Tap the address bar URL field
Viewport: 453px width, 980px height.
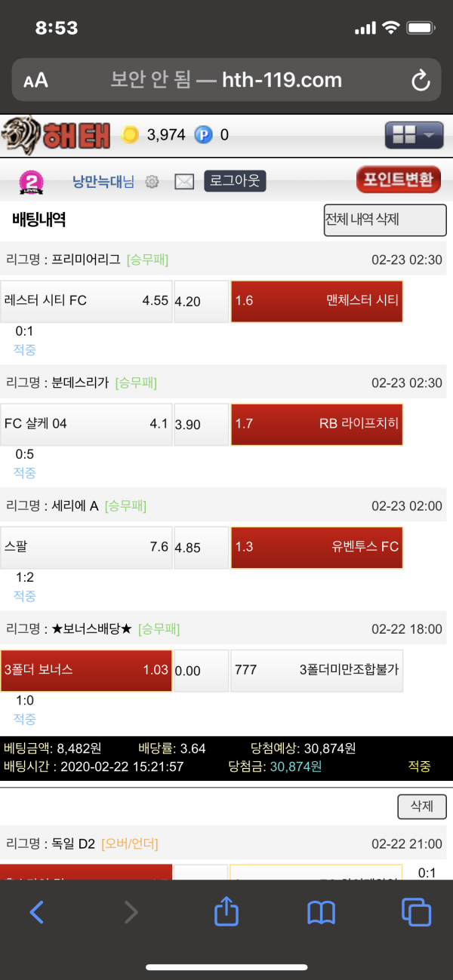point(226,80)
